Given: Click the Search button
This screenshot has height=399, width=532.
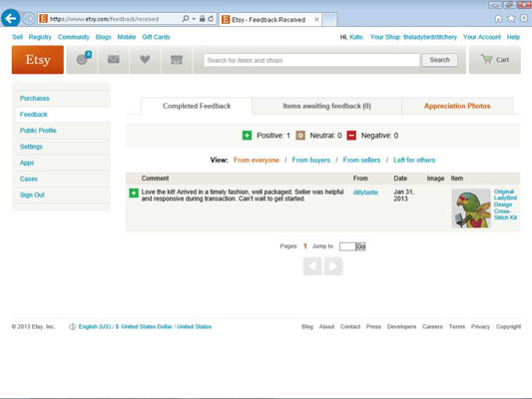Looking at the screenshot, I should tap(439, 60).
